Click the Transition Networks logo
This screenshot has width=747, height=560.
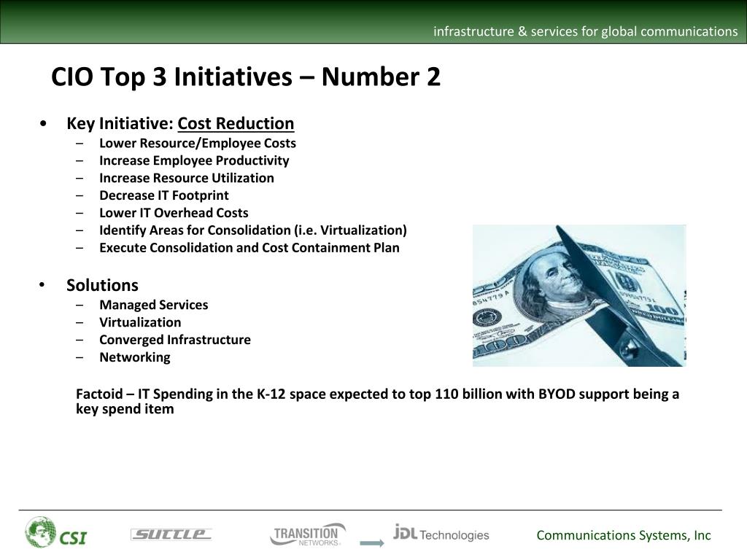click(308, 534)
